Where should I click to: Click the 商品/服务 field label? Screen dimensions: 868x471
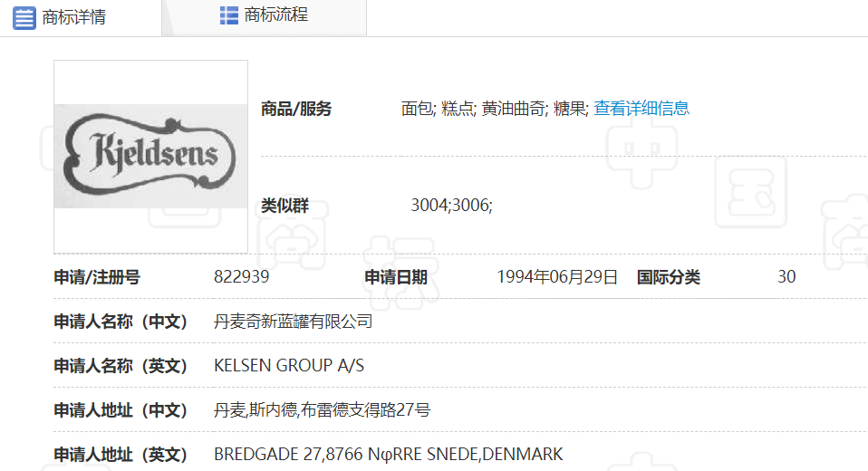[296, 109]
